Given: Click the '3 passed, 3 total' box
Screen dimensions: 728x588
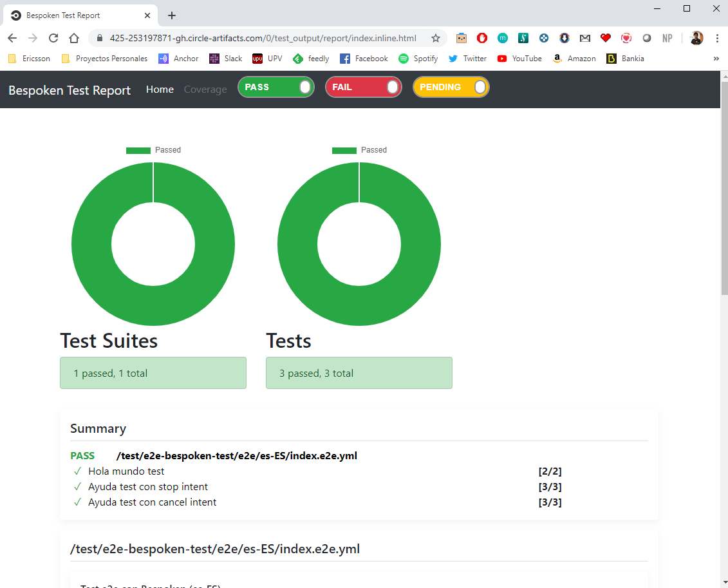Looking at the screenshot, I should [359, 373].
